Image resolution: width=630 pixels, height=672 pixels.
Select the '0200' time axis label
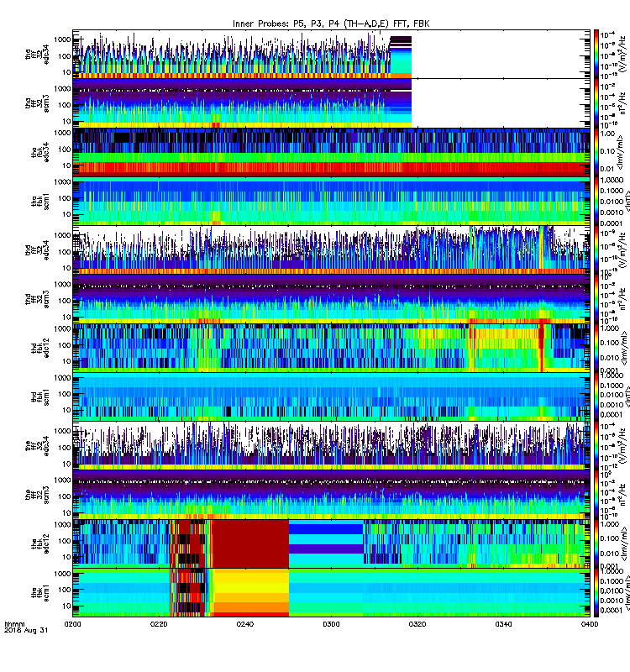click(x=72, y=623)
